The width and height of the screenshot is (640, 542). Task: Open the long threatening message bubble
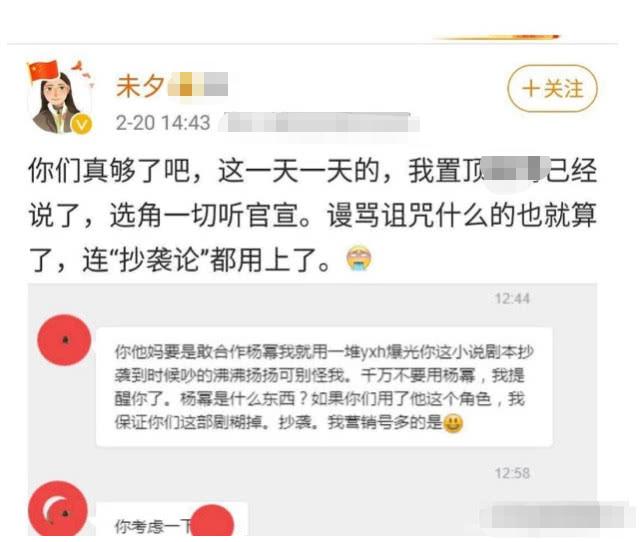(324, 387)
